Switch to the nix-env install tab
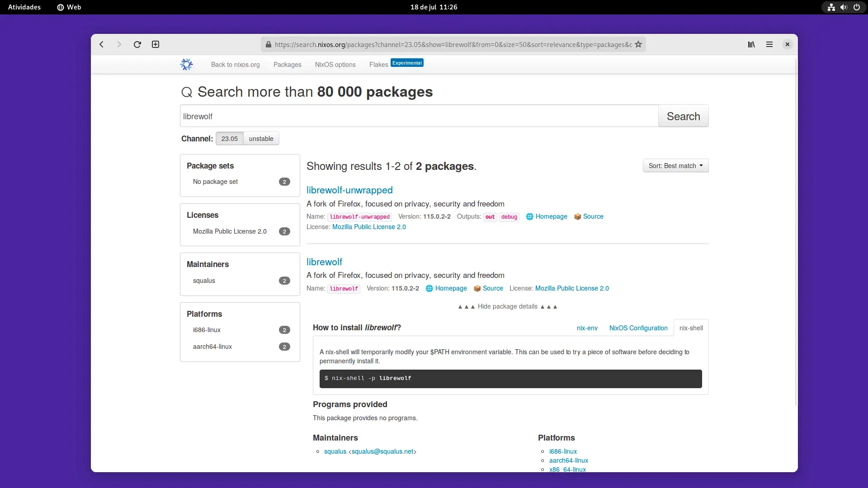This screenshot has width=868, height=488. pos(587,328)
